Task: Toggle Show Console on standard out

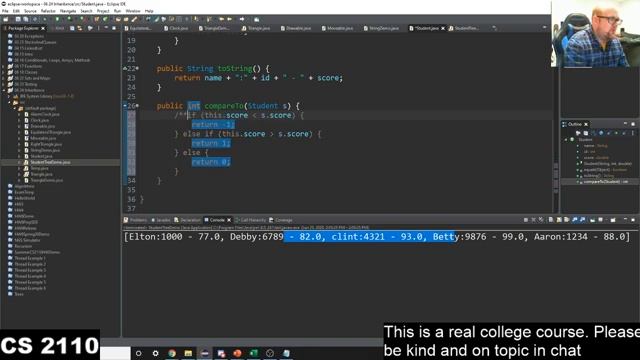Action: (x=575, y=220)
